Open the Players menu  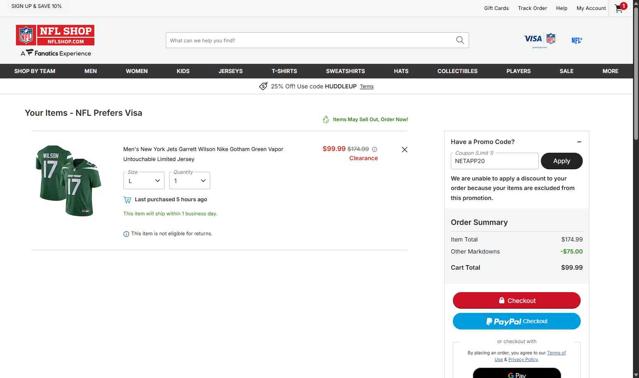pos(518,71)
